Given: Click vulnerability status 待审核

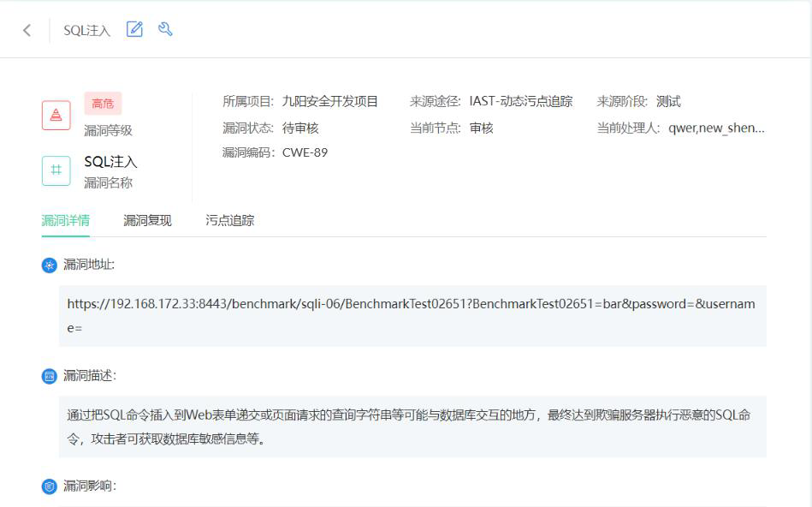Looking at the screenshot, I should coord(300,128).
